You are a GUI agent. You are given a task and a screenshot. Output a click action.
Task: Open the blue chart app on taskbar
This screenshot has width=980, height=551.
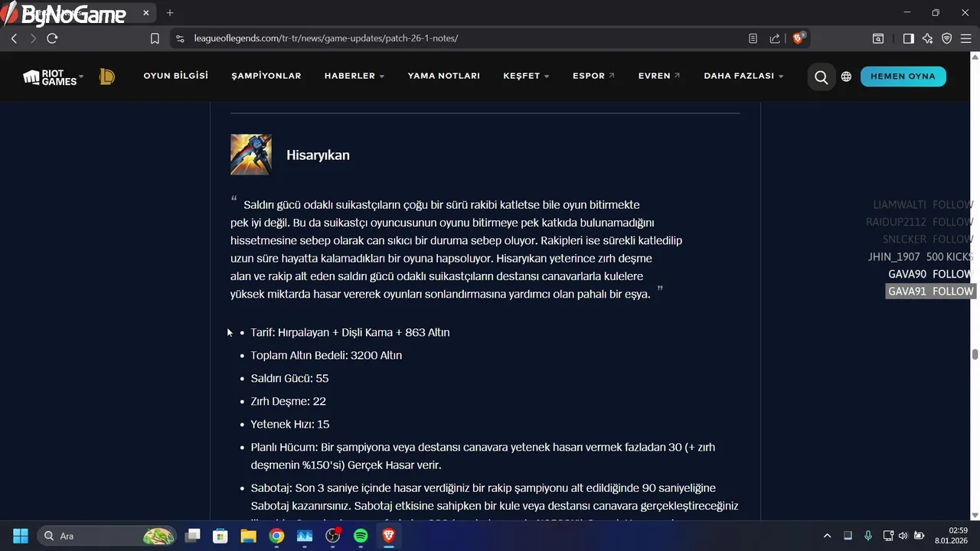(x=305, y=536)
